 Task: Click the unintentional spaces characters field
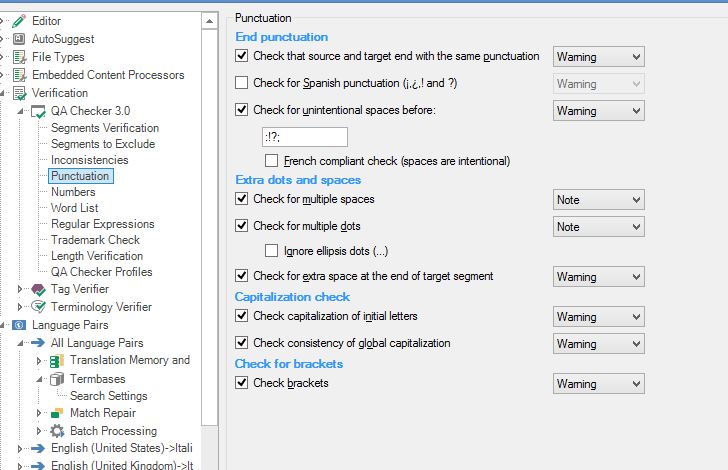[x=305, y=137]
